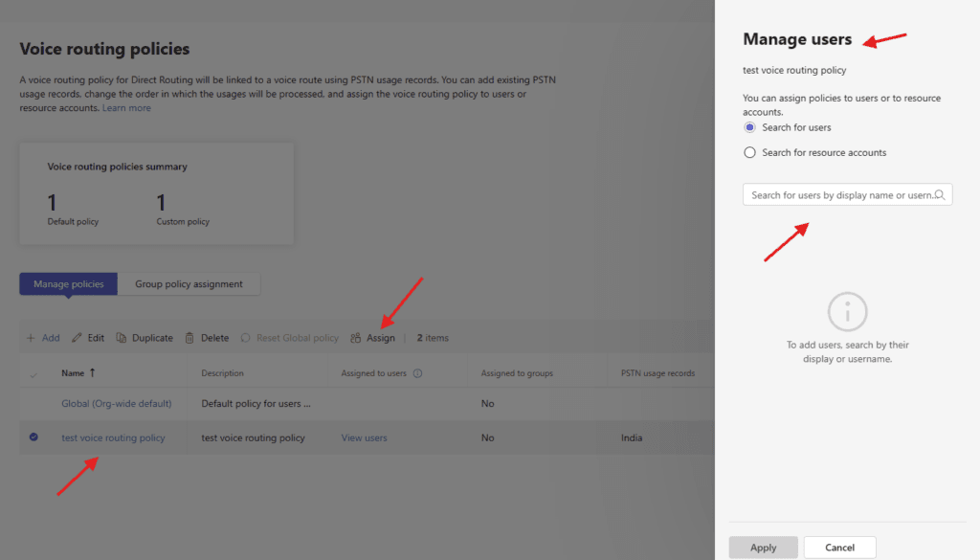Image resolution: width=980 pixels, height=560 pixels.
Task: Open the View users link
Action: coord(364,437)
